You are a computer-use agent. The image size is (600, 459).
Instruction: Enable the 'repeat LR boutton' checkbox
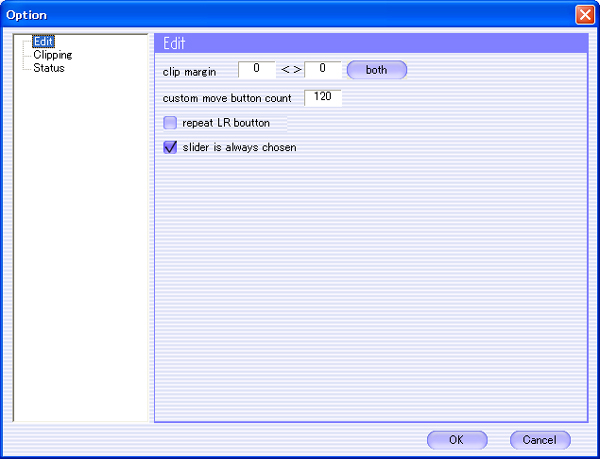[x=170, y=123]
